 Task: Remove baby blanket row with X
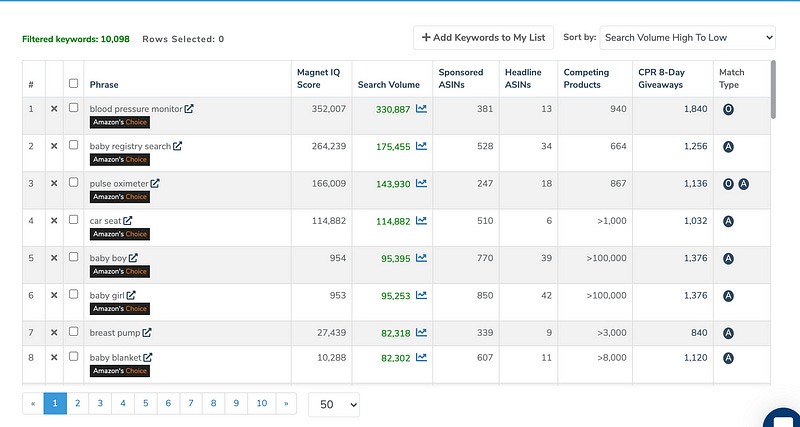click(x=54, y=358)
